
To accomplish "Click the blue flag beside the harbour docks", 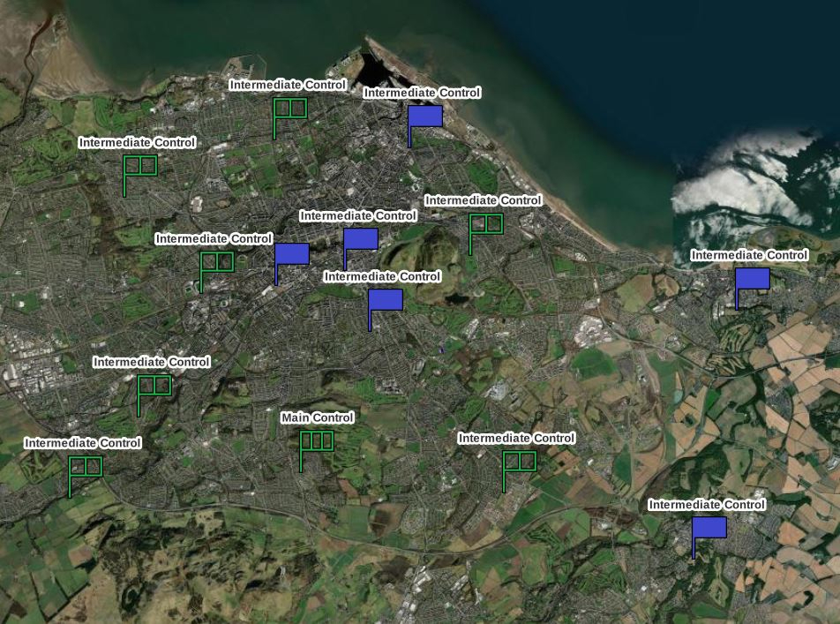I will tap(424, 117).
